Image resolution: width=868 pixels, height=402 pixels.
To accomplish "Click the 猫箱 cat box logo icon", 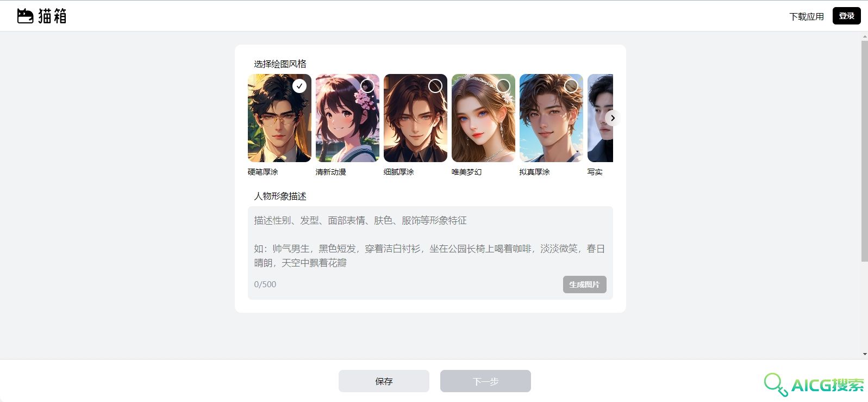I will [x=25, y=16].
